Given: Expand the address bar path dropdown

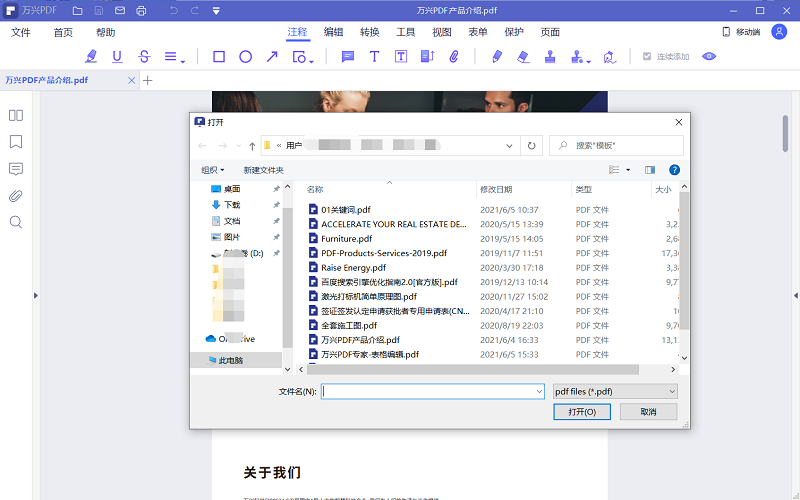Looking at the screenshot, I should tap(509, 146).
